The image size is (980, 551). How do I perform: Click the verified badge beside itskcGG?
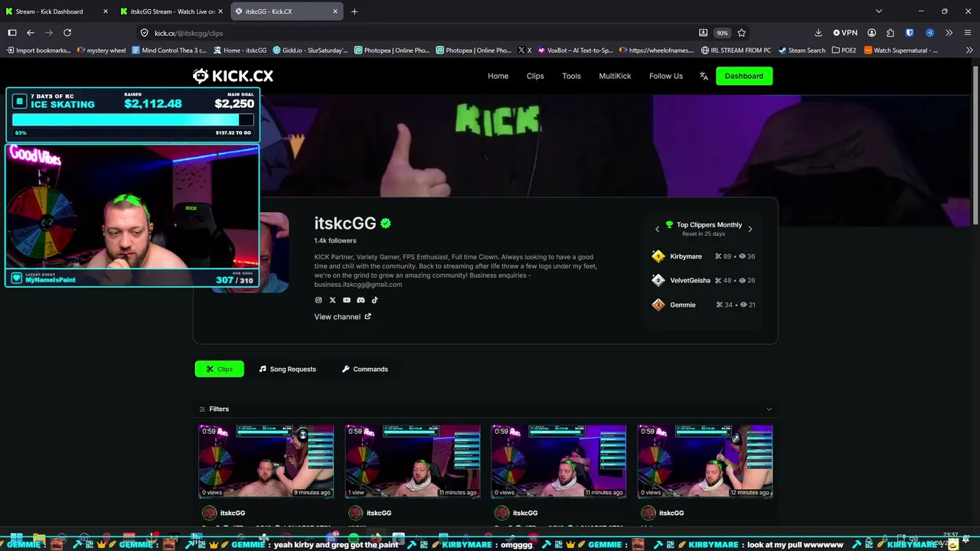point(386,223)
